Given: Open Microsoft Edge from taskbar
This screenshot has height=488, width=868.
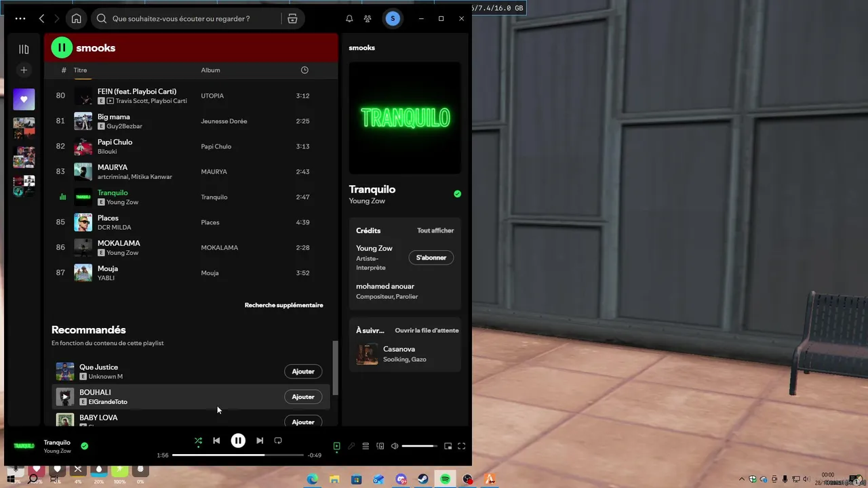Looking at the screenshot, I should pyautogui.click(x=312, y=479).
